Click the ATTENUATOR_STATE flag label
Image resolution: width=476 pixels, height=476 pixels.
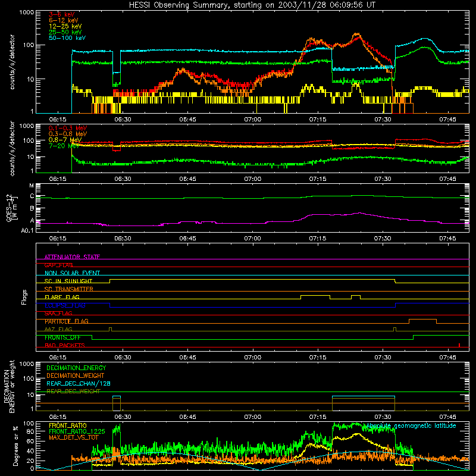point(72,257)
